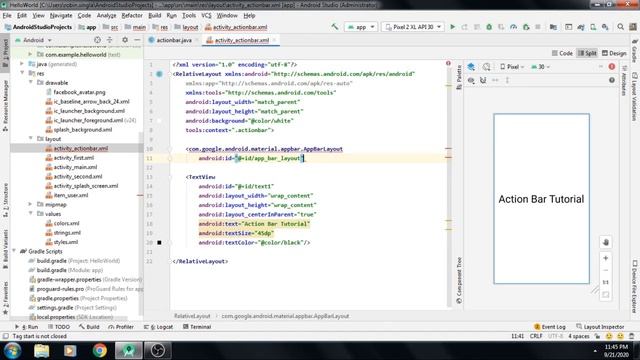Click the editor error indicator at top of gutter
This screenshot has width=640, height=360.
point(448,63)
